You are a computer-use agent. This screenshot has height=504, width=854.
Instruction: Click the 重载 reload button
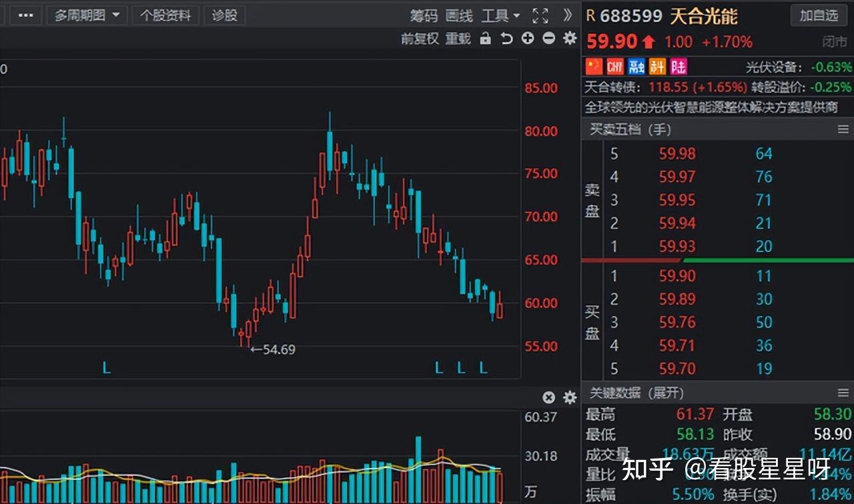coord(458,39)
